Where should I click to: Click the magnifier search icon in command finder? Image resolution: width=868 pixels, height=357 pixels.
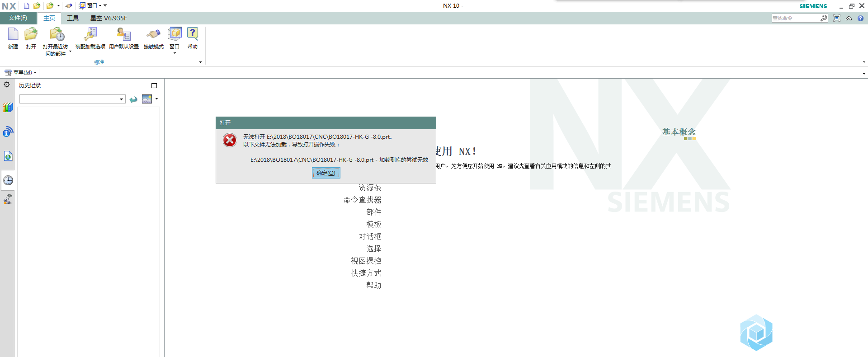pos(824,18)
